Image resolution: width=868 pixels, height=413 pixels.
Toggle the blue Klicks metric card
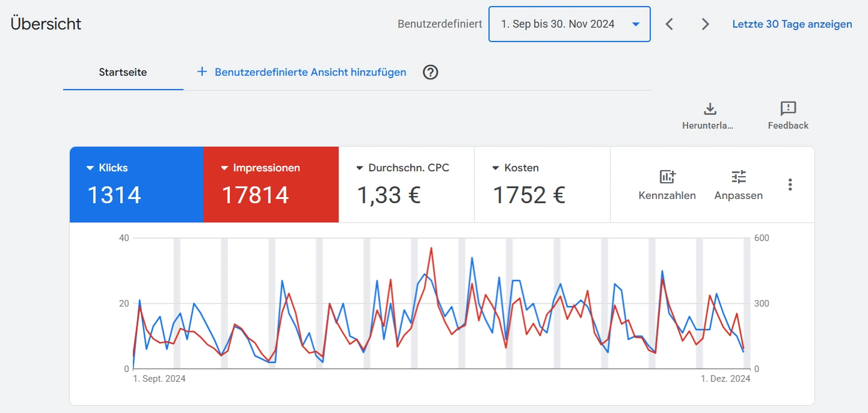tap(137, 184)
